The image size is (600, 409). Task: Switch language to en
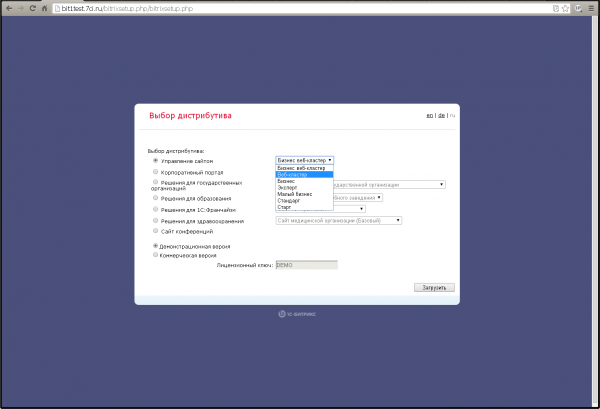(x=430, y=115)
